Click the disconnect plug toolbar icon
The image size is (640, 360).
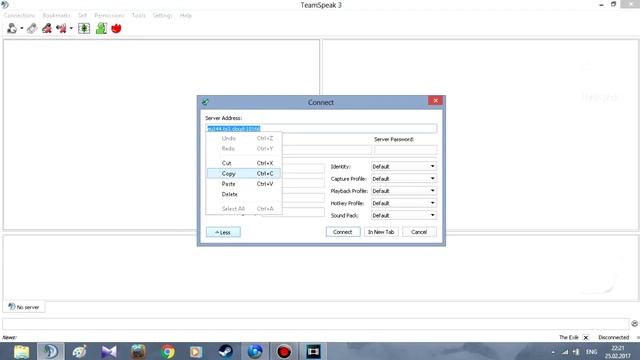(32, 28)
